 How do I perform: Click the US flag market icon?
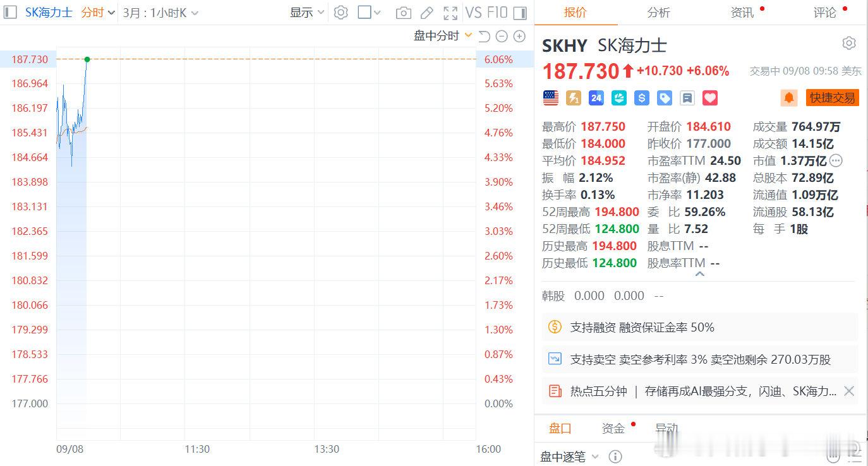(551, 98)
